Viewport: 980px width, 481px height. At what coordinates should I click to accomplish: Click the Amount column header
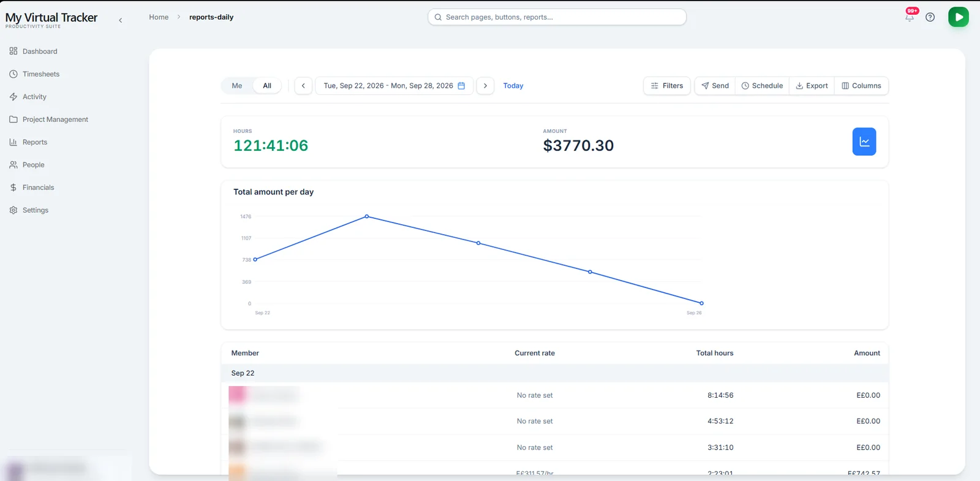tap(867, 353)
